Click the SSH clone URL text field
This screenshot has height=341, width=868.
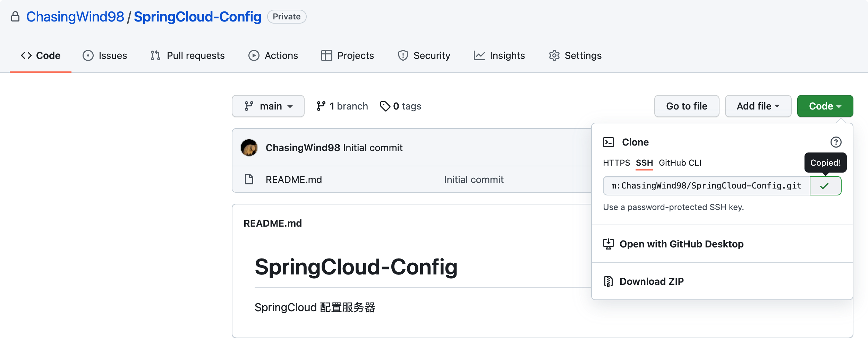tap(706, 186)
